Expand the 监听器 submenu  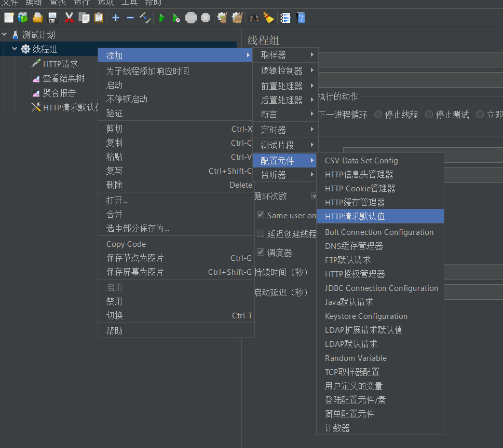[x=286, y=175]
